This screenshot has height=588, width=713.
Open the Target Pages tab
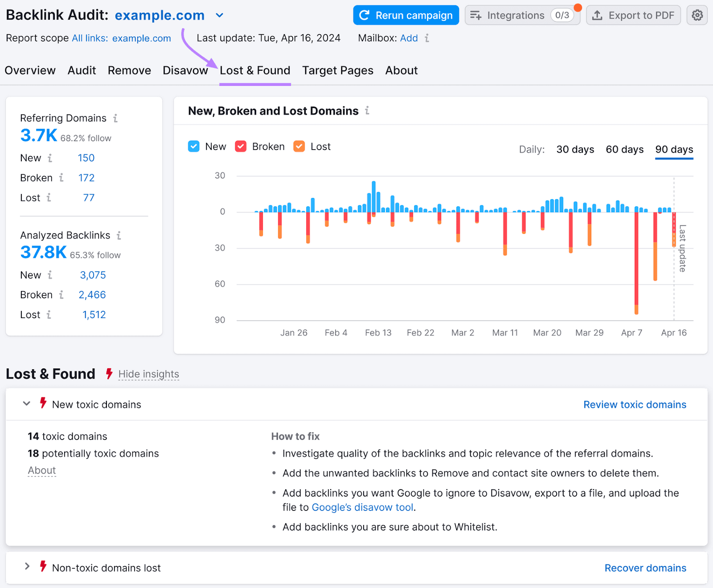pos(337,70)
